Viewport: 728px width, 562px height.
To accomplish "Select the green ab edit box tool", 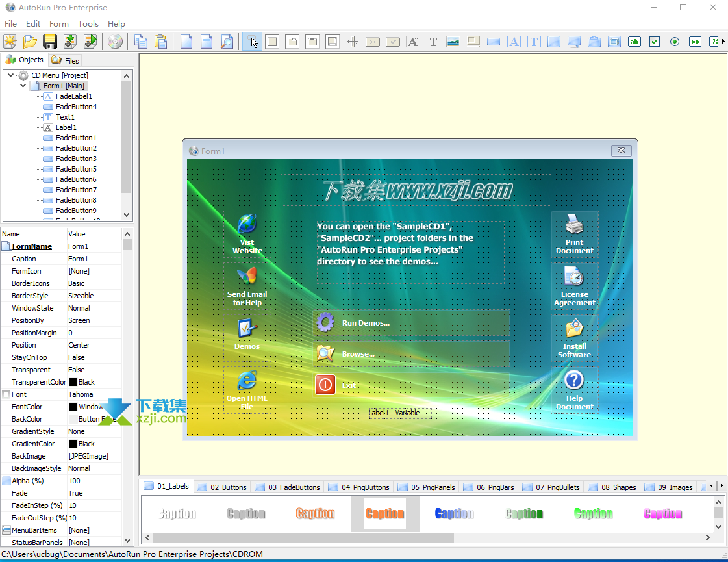I will tap(634, 42).
